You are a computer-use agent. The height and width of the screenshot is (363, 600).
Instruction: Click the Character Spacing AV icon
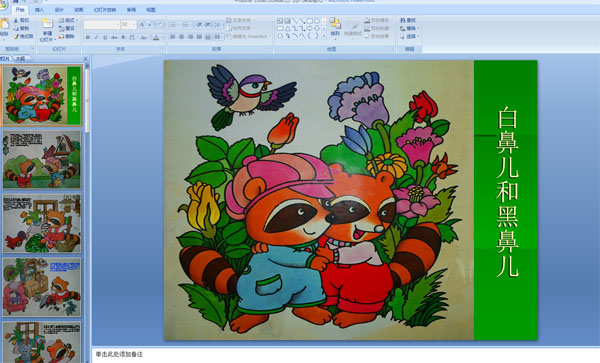(x=132, y=37)
